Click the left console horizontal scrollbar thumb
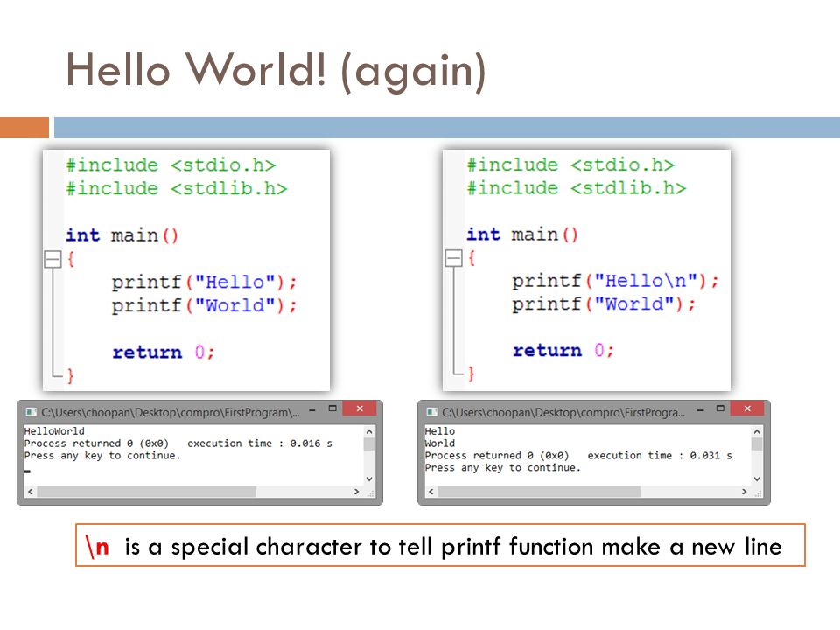 [x=146, y=492]
